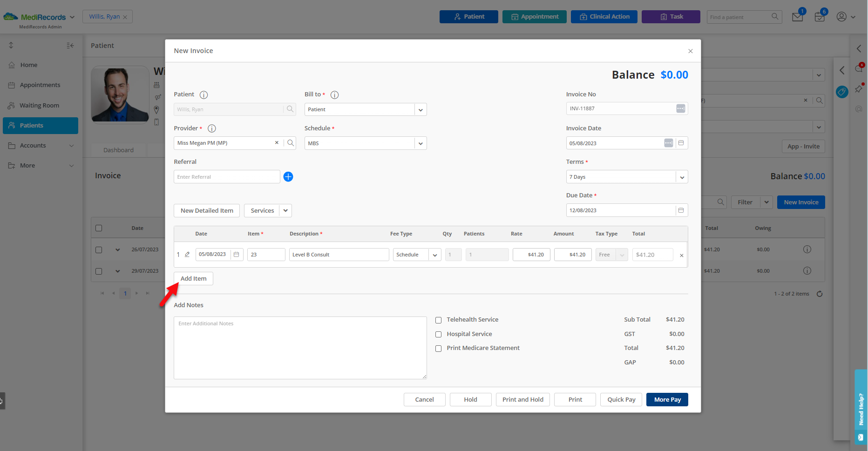Click the Hold button
Screen dimensions: 868x451
(470, 399)
